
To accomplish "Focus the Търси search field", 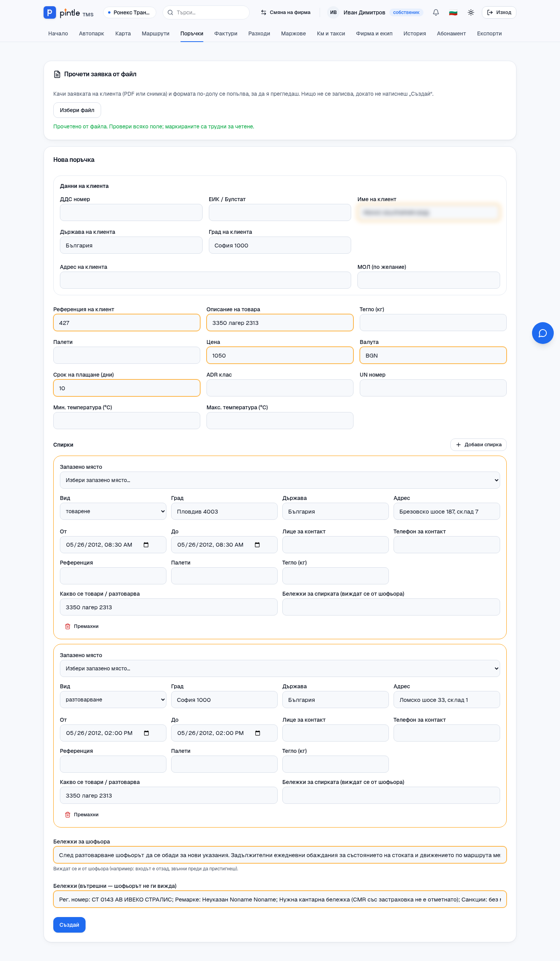I will [x=206, y=12].
